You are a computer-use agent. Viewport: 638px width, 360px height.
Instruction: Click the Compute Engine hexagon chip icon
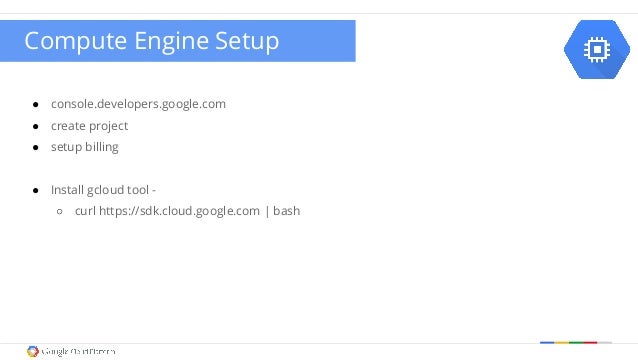tap(597, 49)
